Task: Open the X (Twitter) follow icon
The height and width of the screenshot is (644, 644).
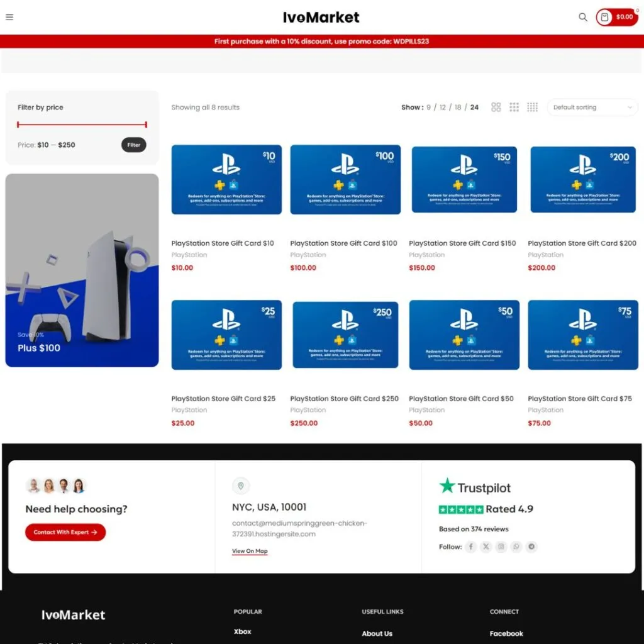Action: (486, 547)
